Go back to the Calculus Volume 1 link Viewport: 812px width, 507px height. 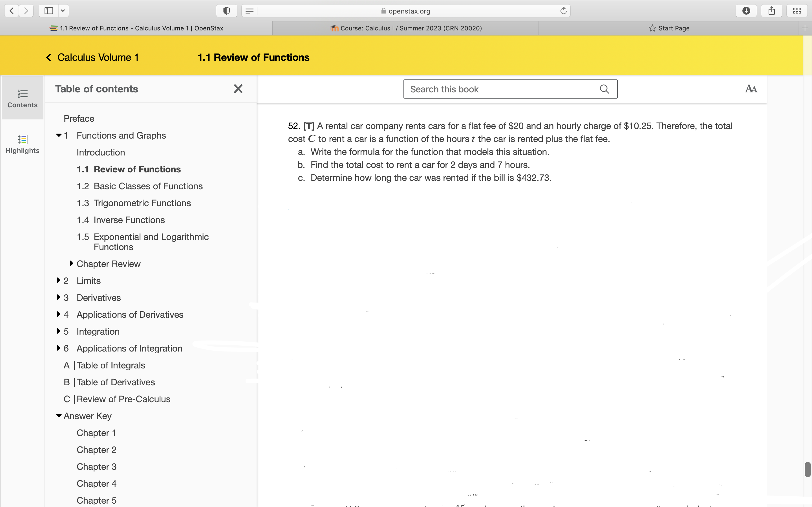tap(92, 57)
